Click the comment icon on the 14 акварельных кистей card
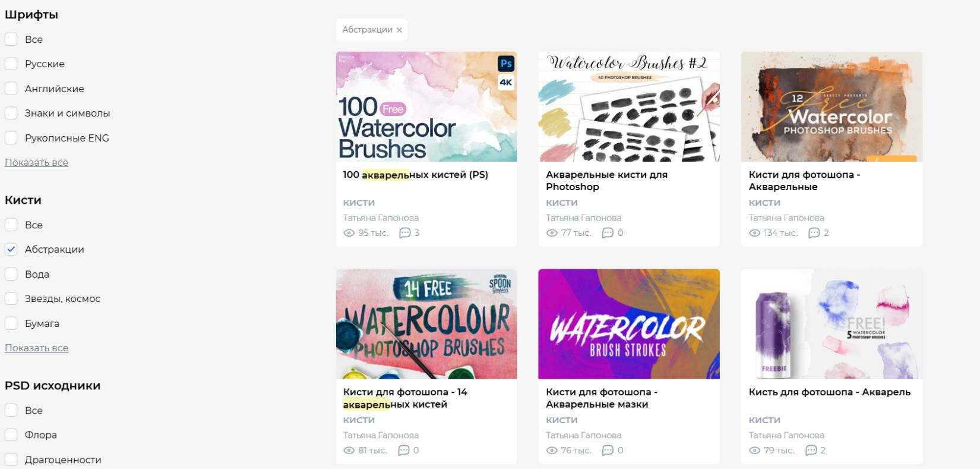The height and width of the screenshot is (469, 980). click(404, 451)
